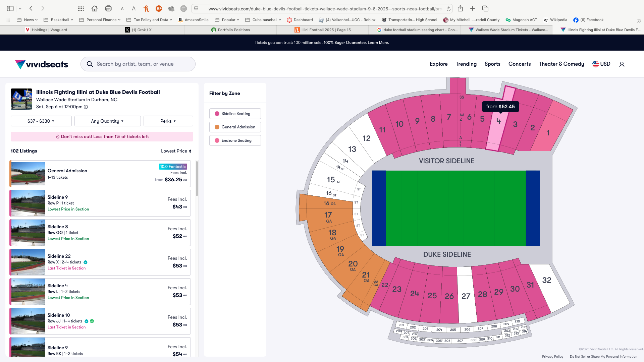Image resolution: width=644 pixels, height=362 pixels.
Task: Select the Sideline 22 Row X listing
Action: click(100, 262)
